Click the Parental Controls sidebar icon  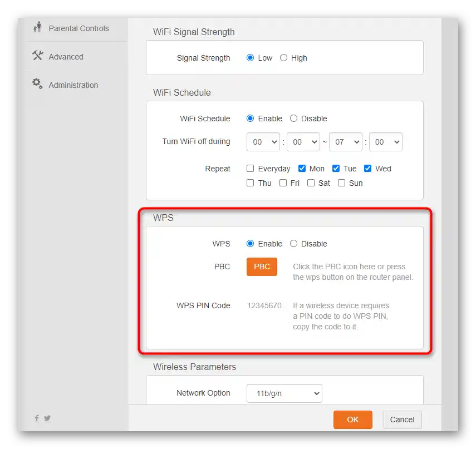pos(38,27)
